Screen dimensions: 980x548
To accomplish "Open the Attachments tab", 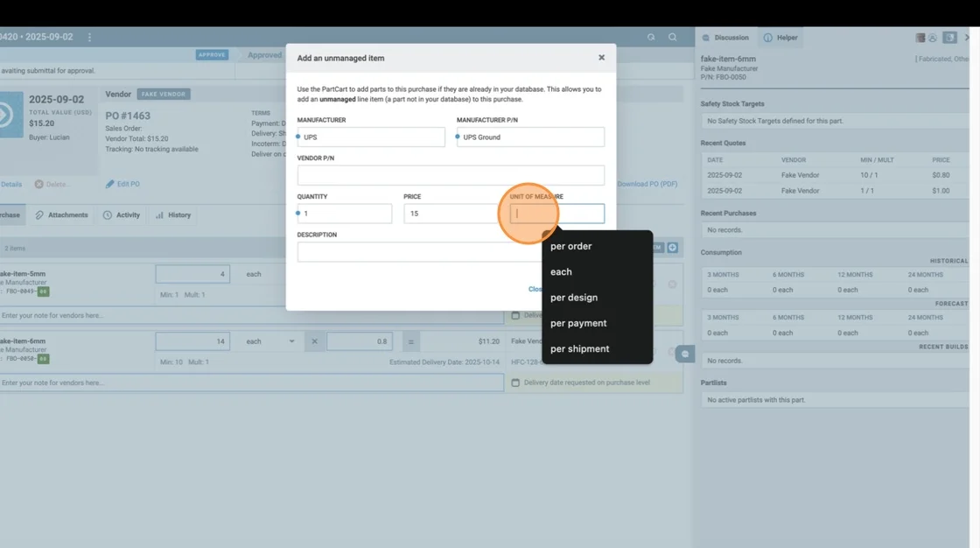I will pyautogui.click(x=61, y=214).
